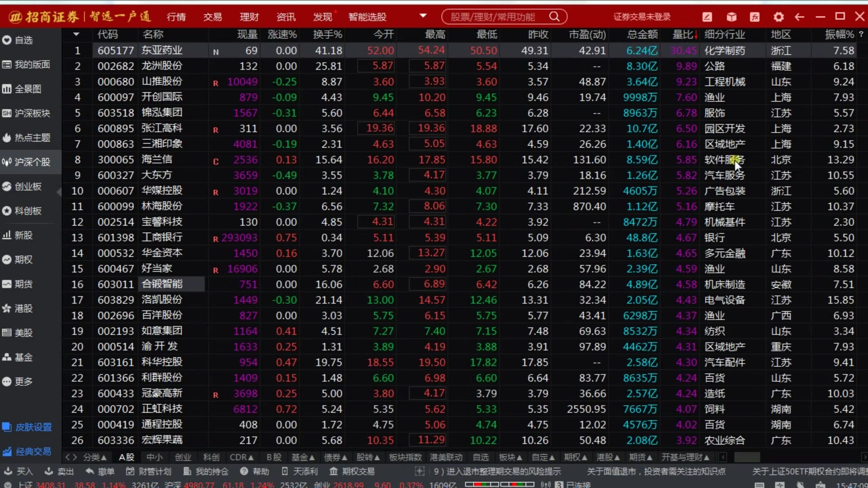Open 基金 in the left sidebar
Viewport: 868px width, 488px height.
[x=18, y=357]
